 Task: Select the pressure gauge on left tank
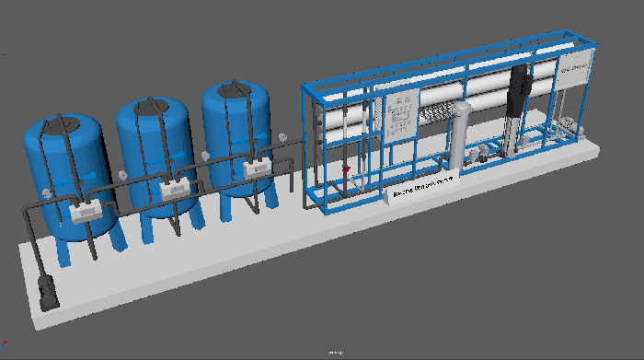[47, 193]
